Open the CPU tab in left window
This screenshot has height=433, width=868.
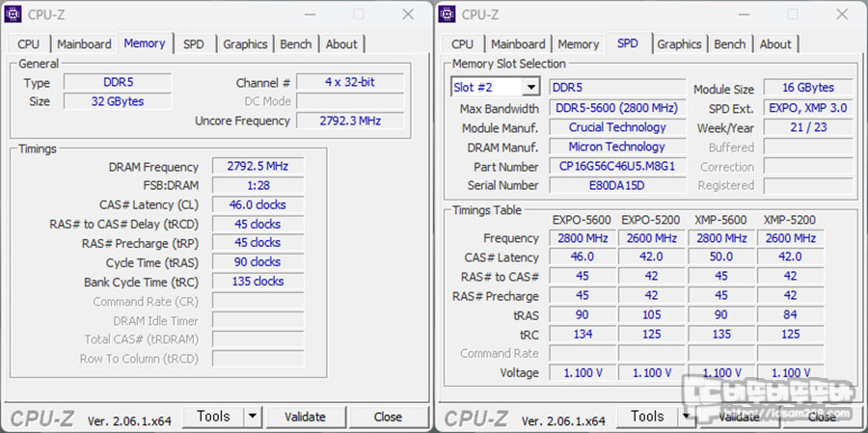point(28,44)
